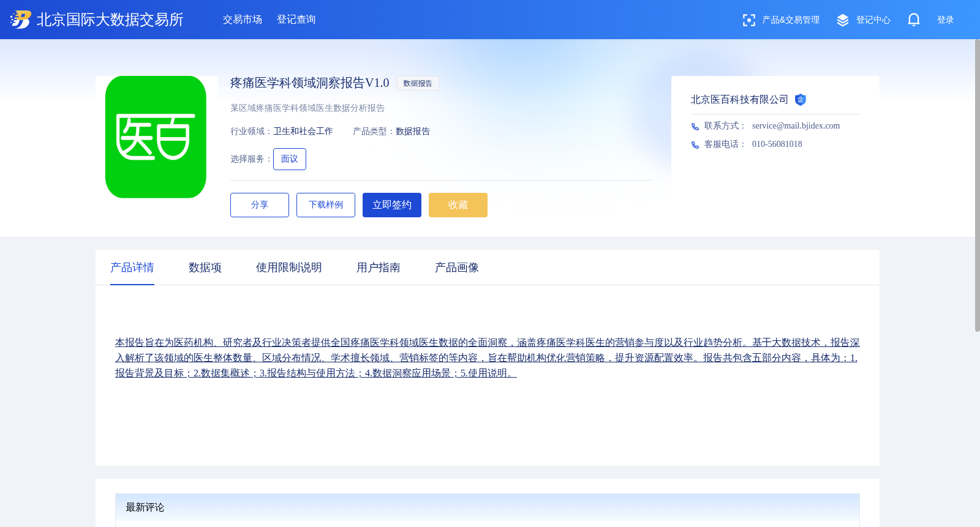Click the 下载样例 button
The image size is (980, 527).
[x=326, y=205]
